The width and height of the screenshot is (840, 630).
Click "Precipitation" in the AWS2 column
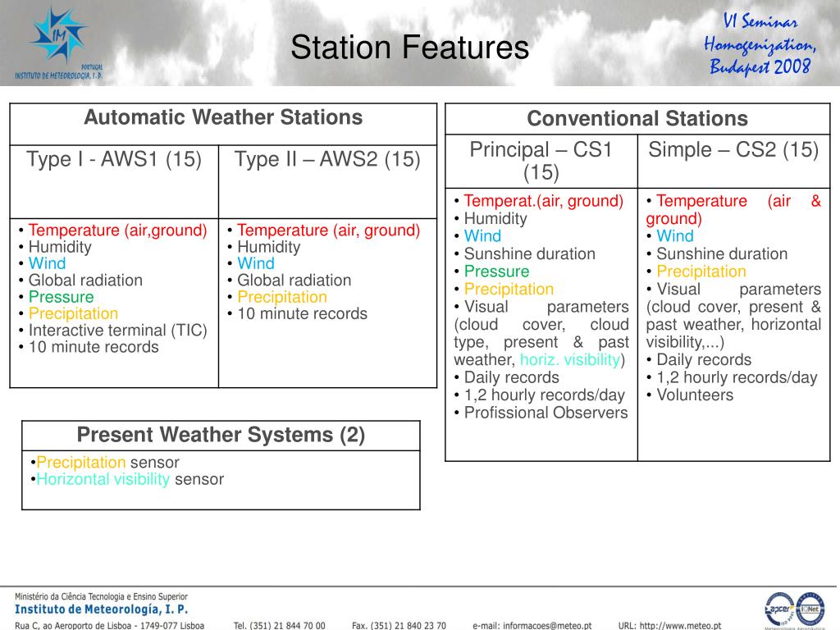pos(282,297)
